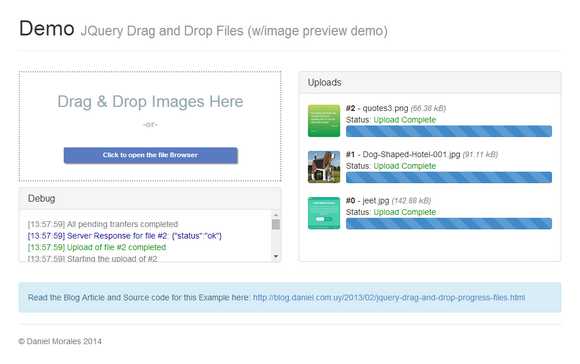Click the '(66.38 kB)' file size label

[x=428, y=108]
